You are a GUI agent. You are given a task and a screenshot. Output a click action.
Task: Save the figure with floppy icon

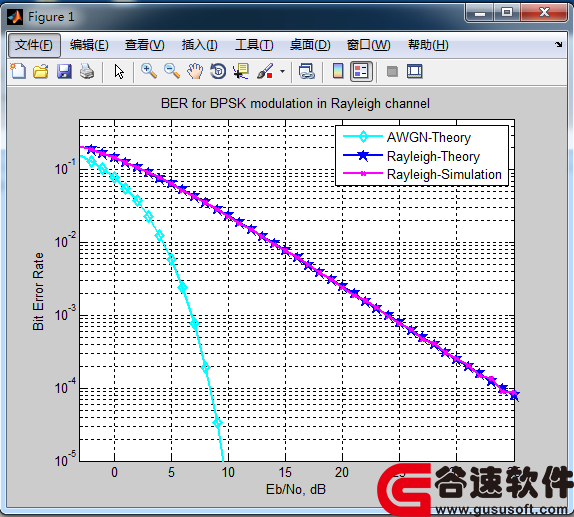tap(64, 71)
